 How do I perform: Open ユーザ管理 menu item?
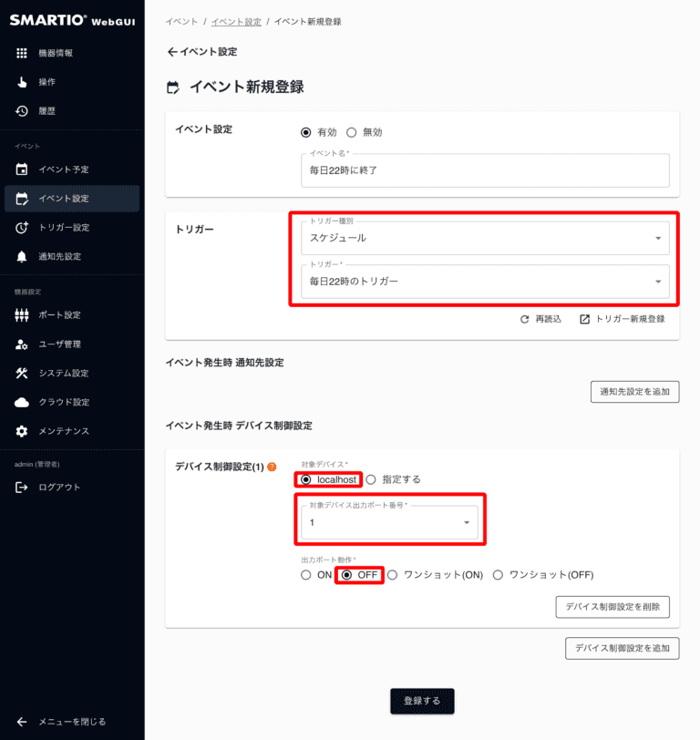tap(72, 344)
